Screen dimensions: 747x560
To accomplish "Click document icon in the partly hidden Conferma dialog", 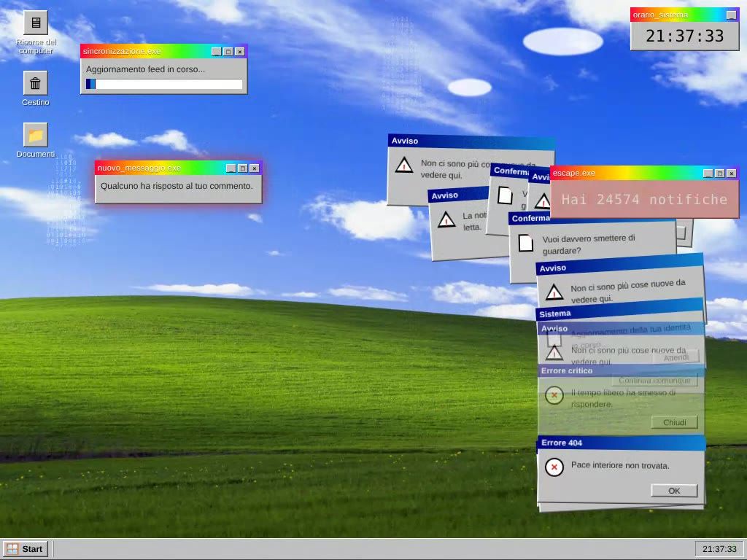I will pyautogui.click(x=505, y=195).
